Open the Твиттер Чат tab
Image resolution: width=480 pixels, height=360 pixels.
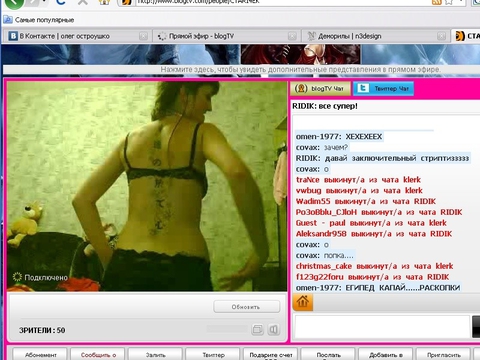pyautogui.click(x=383, y=88)
